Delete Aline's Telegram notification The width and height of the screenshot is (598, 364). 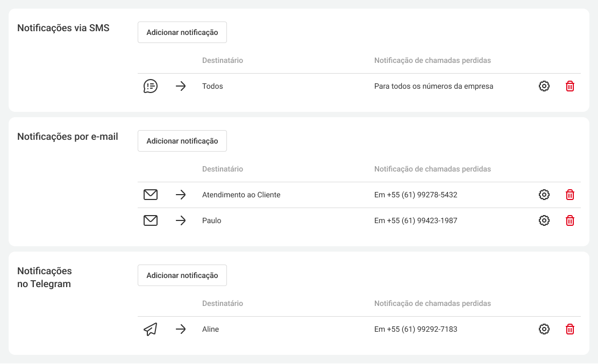coord(570,329)
